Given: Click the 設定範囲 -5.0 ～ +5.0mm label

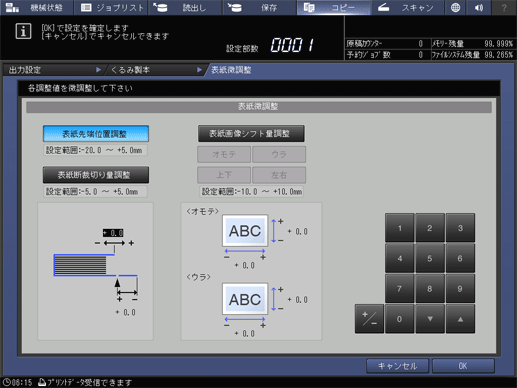Looking at the screenshot, I should [95, 192].
